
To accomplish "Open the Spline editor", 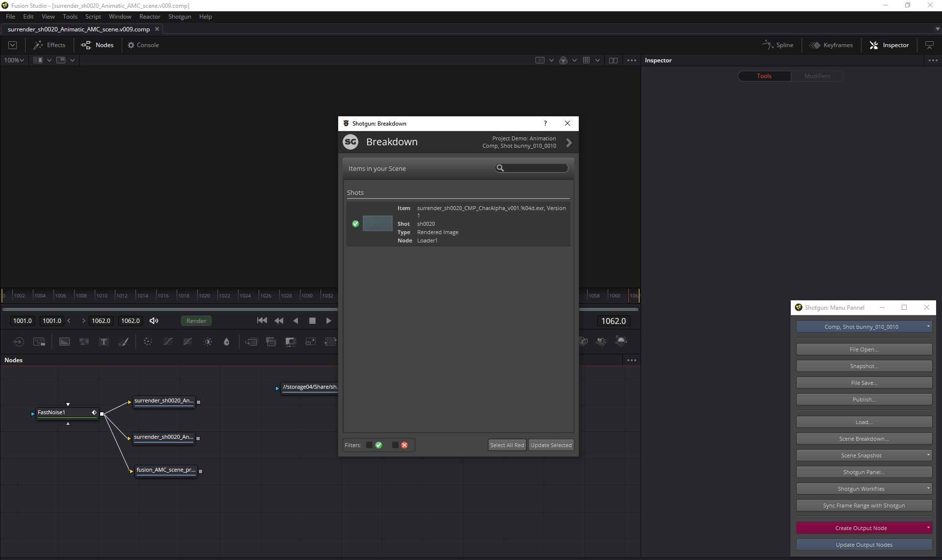I will [778, 45].
